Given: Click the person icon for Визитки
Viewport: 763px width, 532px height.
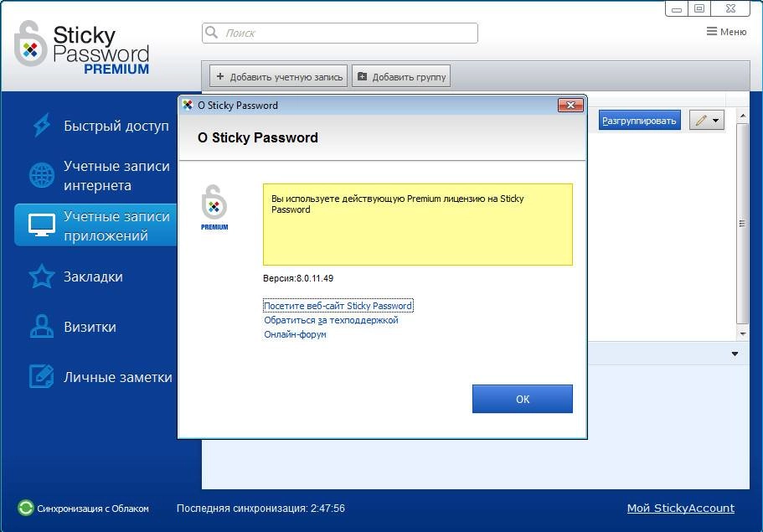Looking at the screenshot, I should tap(42, 327).
